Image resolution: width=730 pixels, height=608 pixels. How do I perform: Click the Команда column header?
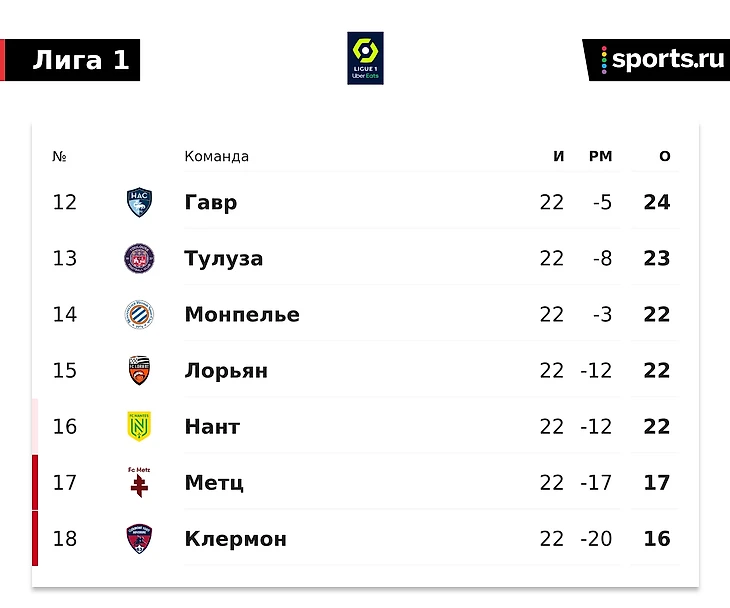(x=216, y=156)
